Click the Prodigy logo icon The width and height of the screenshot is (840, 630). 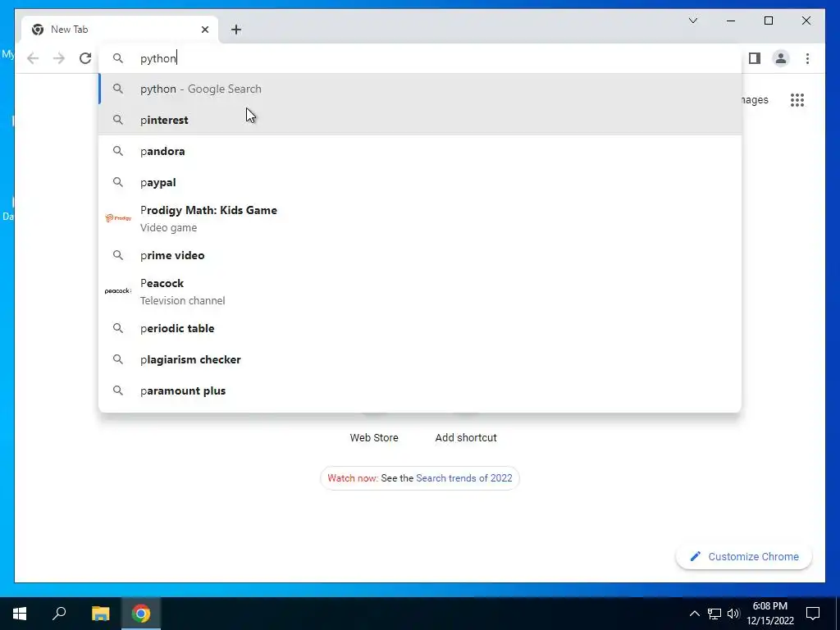point(118,218)
